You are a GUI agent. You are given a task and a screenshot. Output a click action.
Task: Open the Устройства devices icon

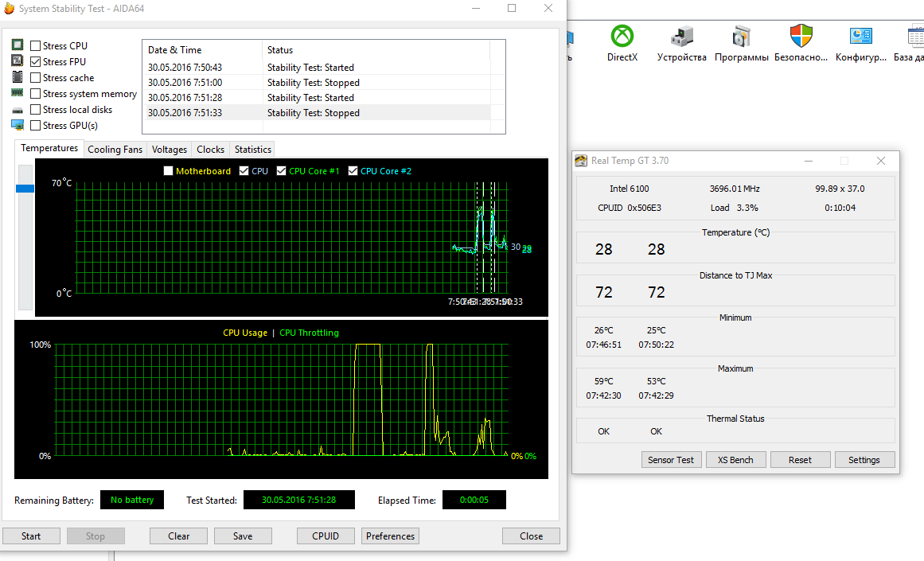pyautogui.click(x=682, y=36)
